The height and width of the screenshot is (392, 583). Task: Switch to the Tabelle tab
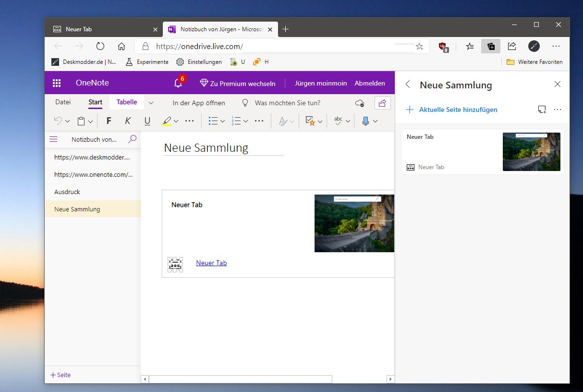pyautogui.click(x=127, y=102)
